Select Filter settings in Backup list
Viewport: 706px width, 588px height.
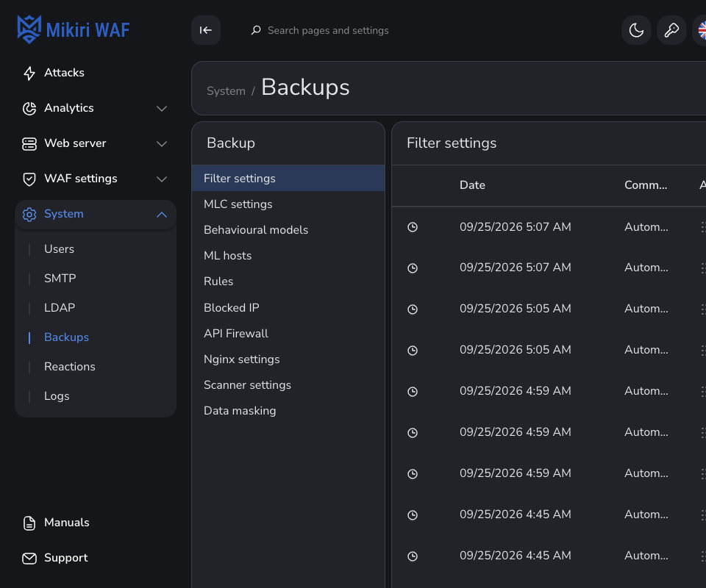(x=288, y=178)
